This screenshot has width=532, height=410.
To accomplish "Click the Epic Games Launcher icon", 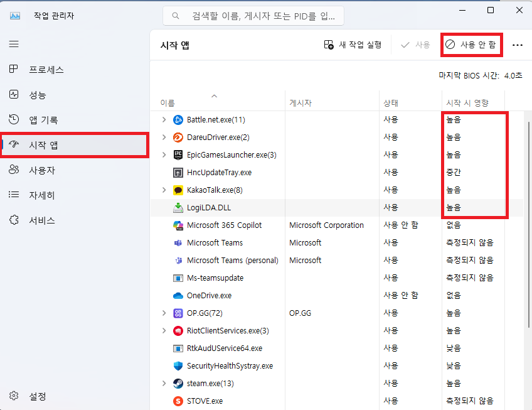I will pos(178,155).
